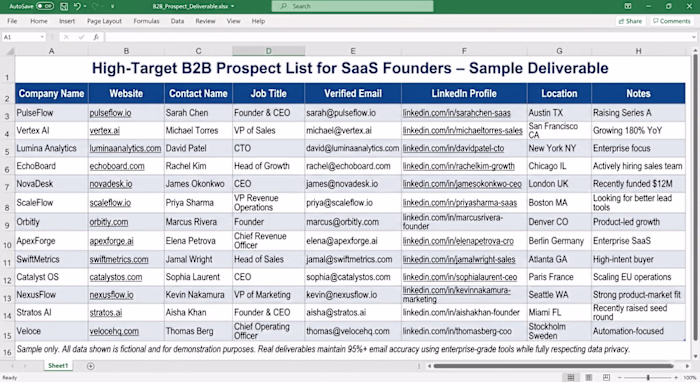Open the Ribbon Display Options icon
The width and height of the screenshot is (700, 382).
pyautogui.click(x=628, y=6)
